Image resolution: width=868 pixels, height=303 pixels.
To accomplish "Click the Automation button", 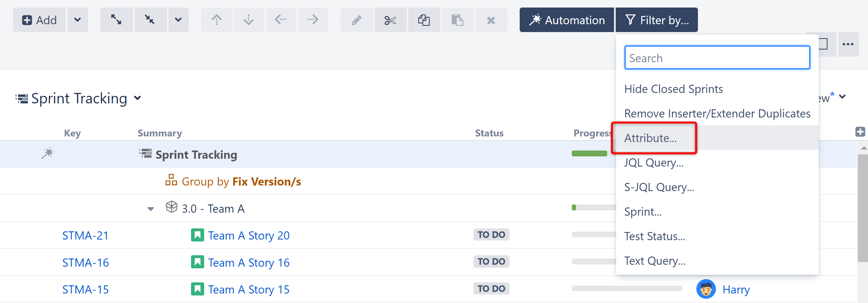I will click(567, 20).
